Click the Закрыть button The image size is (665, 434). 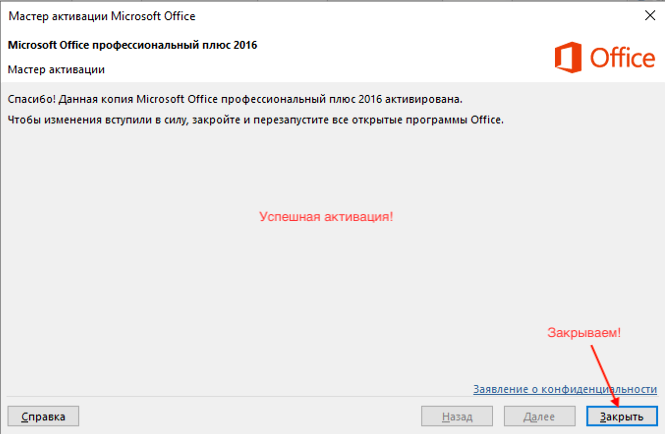point(622,416)
